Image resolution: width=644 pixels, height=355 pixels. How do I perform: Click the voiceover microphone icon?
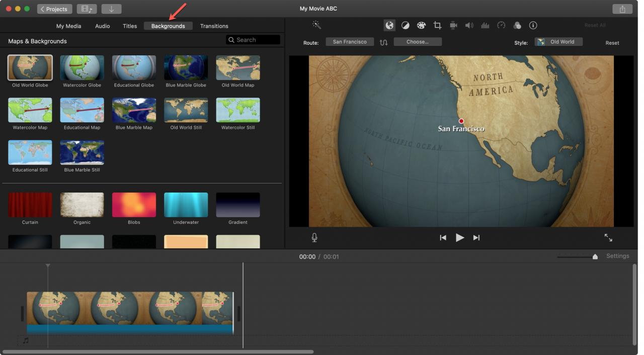(x=314, y=238)
